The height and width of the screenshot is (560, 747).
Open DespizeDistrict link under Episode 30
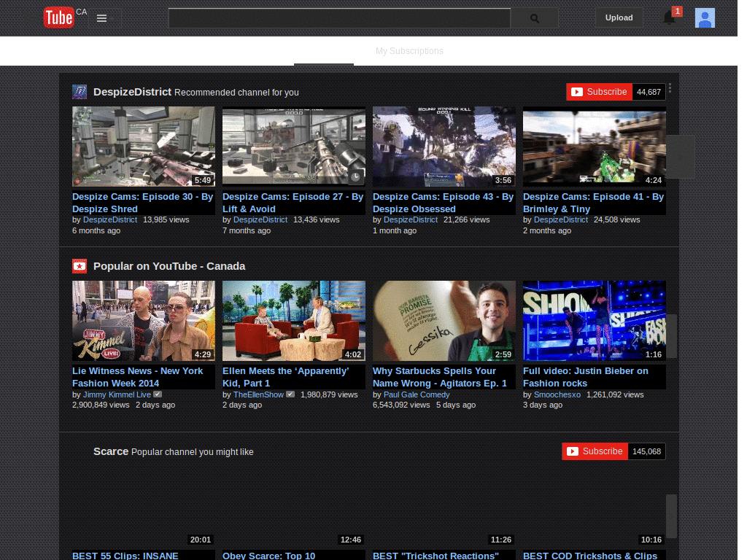click(x=110, y=219)
